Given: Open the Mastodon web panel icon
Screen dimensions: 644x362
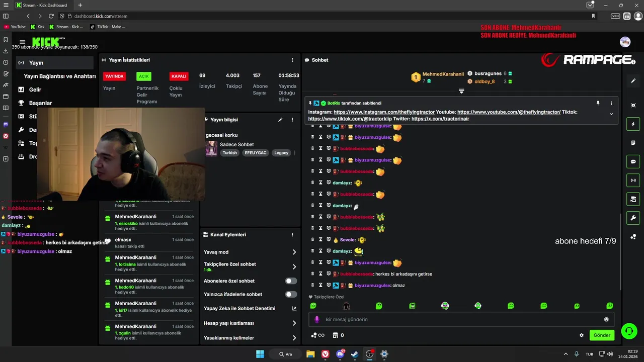Looking at the screenshot, I should pos(6,124).
